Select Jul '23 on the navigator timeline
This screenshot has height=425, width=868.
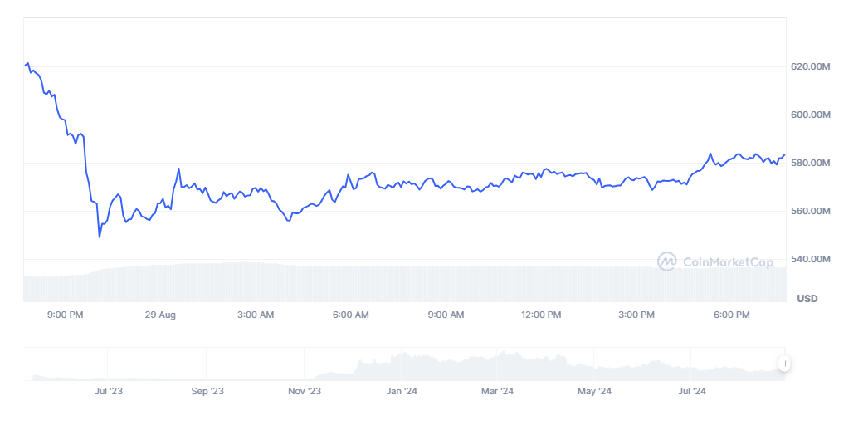109,392
